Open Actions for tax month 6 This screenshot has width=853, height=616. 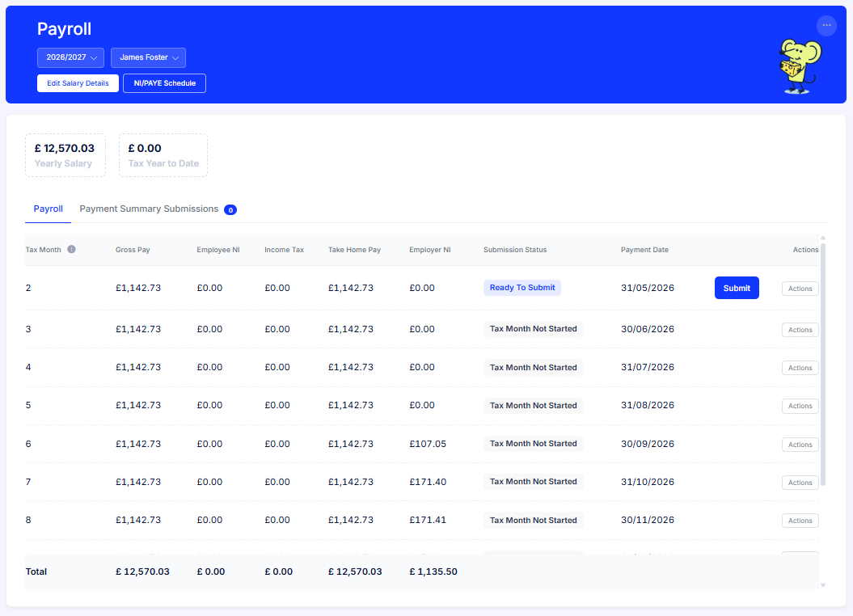tap(800, 445)
